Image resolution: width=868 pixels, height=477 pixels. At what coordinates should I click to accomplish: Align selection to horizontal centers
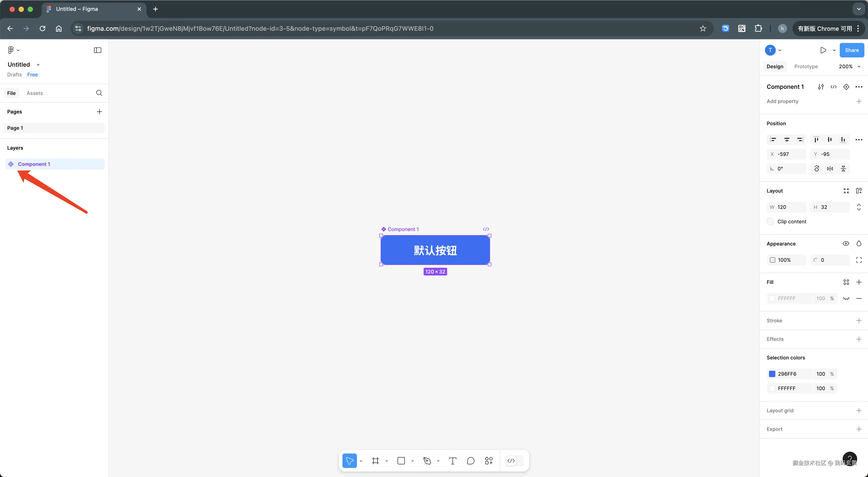pyautogui.click(x=787, y=139)
